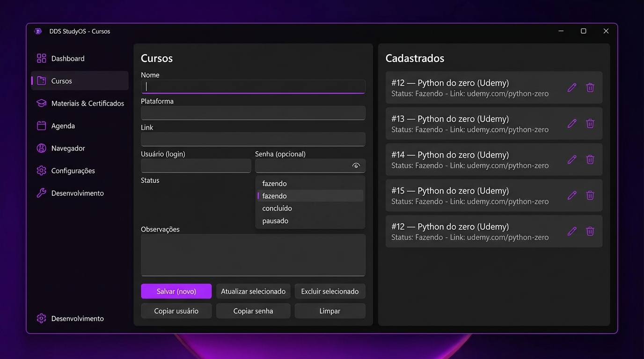644x359 pixels.
Task: Open the Dashboard icon in the sidebar
Action: tap(42, 58)
